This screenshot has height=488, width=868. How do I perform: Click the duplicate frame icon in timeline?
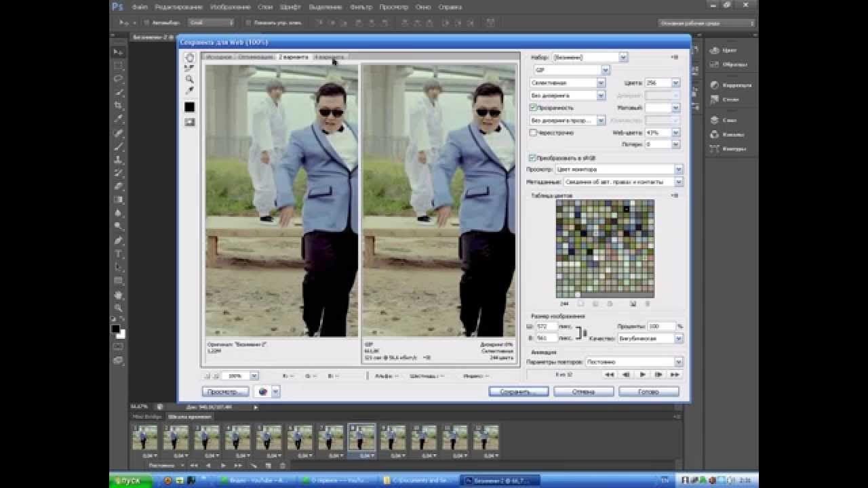click(269, 466)
